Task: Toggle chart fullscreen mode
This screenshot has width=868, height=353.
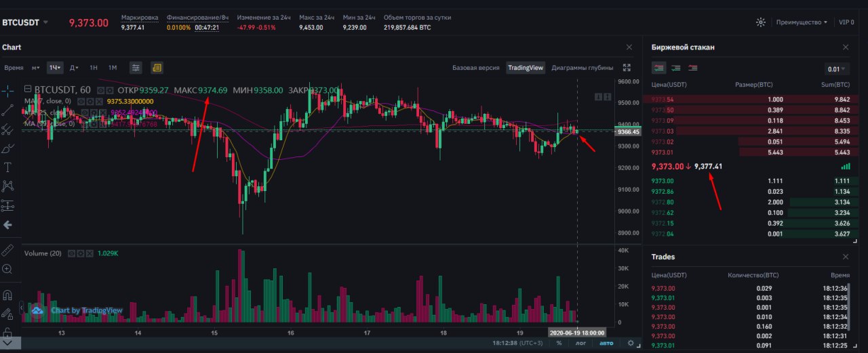Action: 627,68
